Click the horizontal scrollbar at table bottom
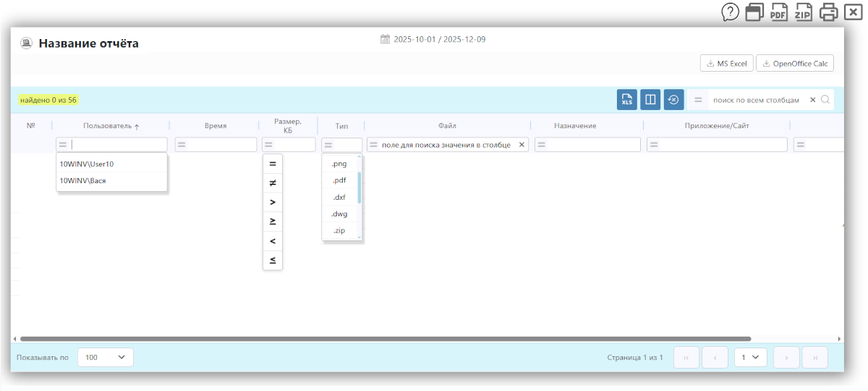 385,339
